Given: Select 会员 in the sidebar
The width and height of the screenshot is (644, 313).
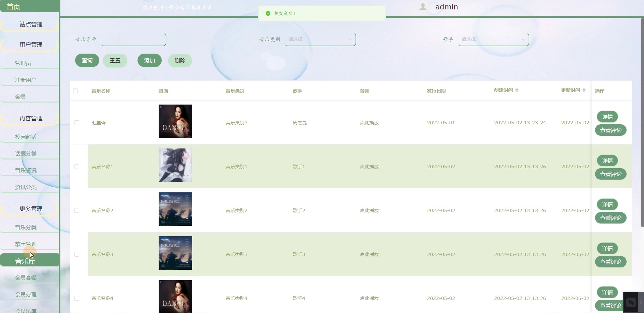Looking at the screenshot, I should click(30, 97).
